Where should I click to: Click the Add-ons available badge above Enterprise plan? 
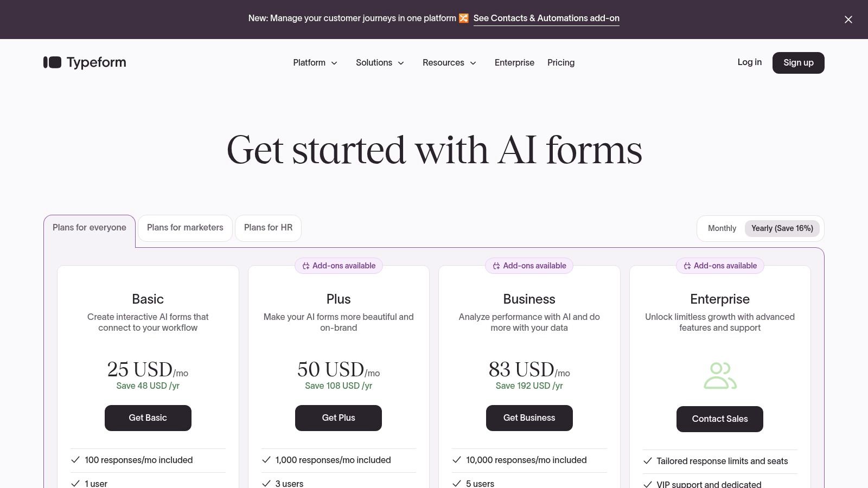pyautogui.click(x=720, y=266)
